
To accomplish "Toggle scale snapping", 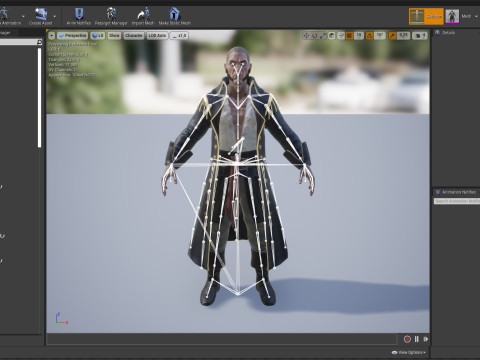I will [x=392, y=35].
